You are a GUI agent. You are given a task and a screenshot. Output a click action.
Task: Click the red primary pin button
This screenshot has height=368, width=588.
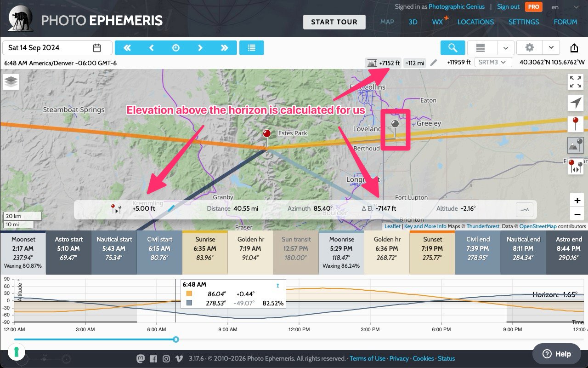[576, 124]
